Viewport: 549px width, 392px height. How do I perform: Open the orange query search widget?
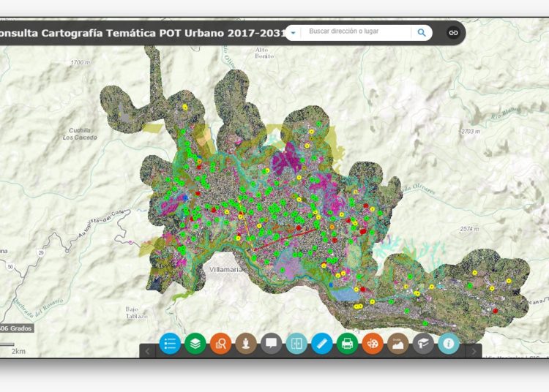pyautogui.click(x=220, y=344)
